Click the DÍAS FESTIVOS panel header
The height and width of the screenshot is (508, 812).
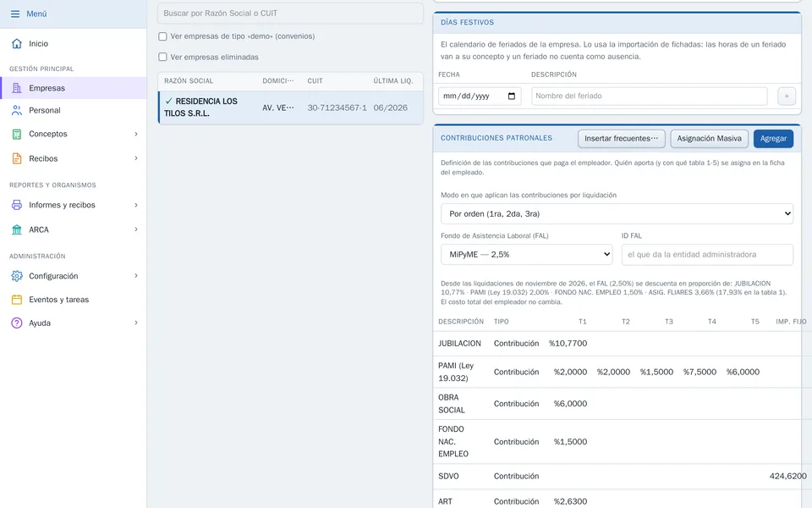pyautogui.click(x=617, y=22)
